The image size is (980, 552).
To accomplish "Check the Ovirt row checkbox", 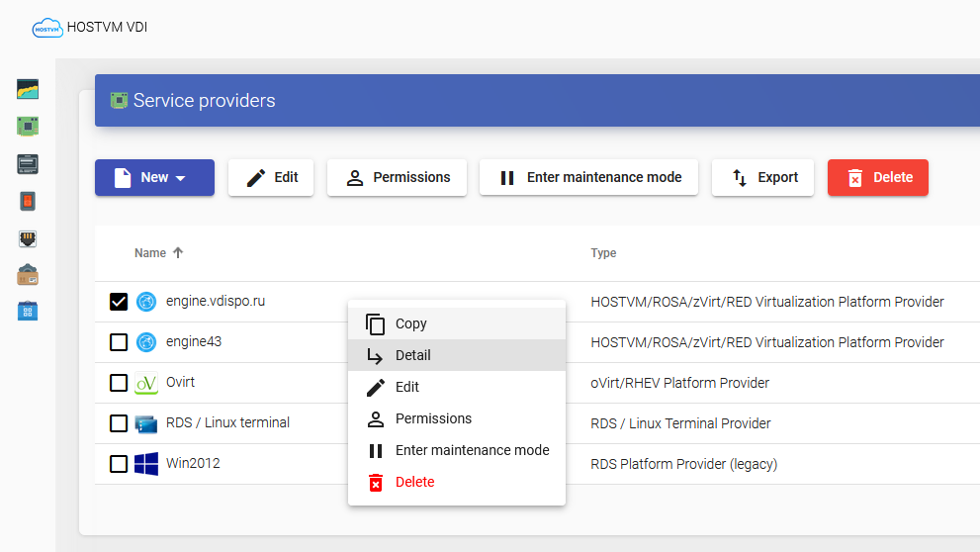I will tap(119, 383).
